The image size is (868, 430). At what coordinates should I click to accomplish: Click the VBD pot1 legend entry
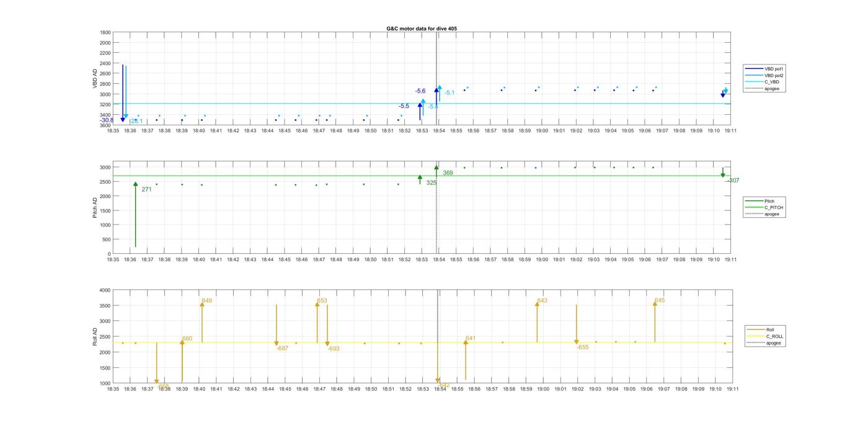[x=766, y=69]
